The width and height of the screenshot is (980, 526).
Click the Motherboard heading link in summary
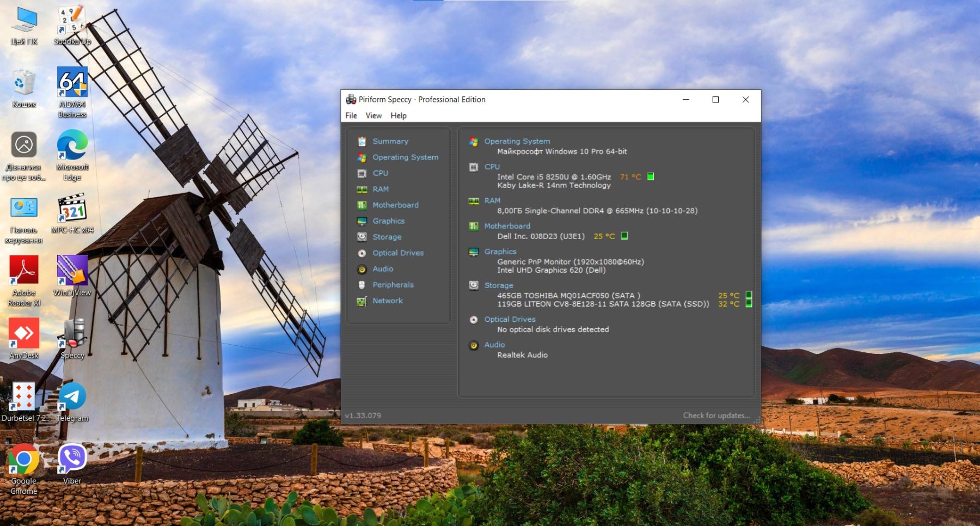tap(507, 226)
